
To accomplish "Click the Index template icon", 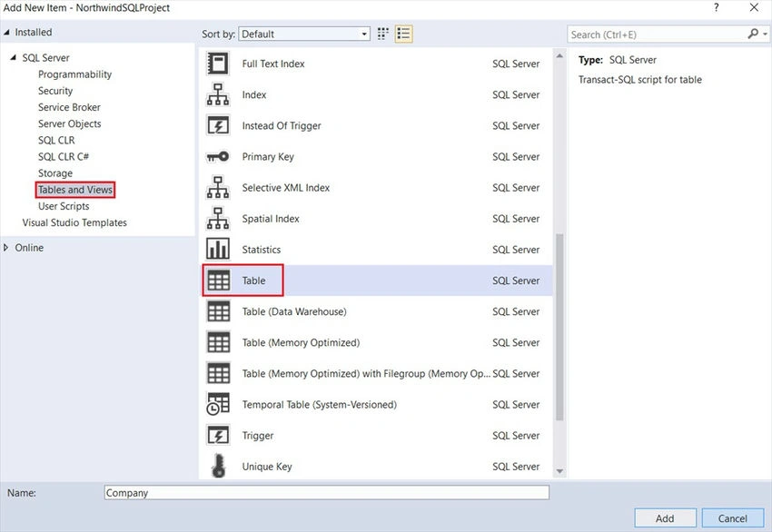I will (x=218, y=94).
